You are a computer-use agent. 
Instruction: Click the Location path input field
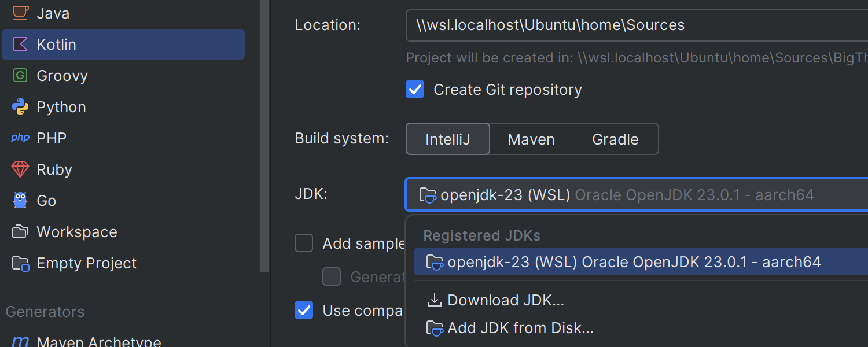click(x=637, y=25)
